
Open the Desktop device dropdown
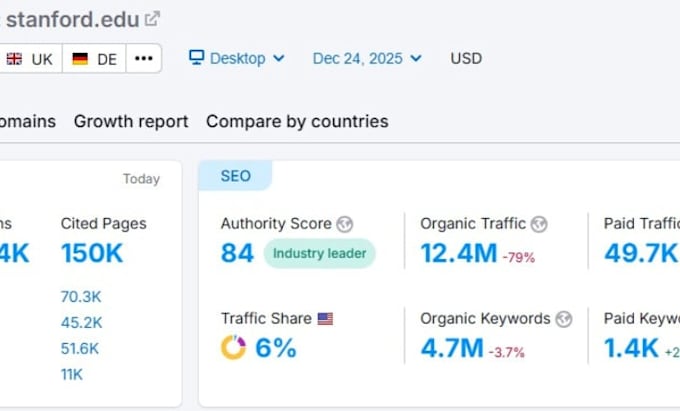(x=237, y=58)
